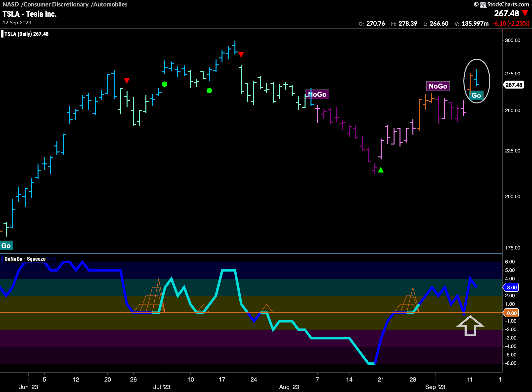Click the NoGo label above September bars
This screenshot has height=392, width=532.
(x=438, y=86)
